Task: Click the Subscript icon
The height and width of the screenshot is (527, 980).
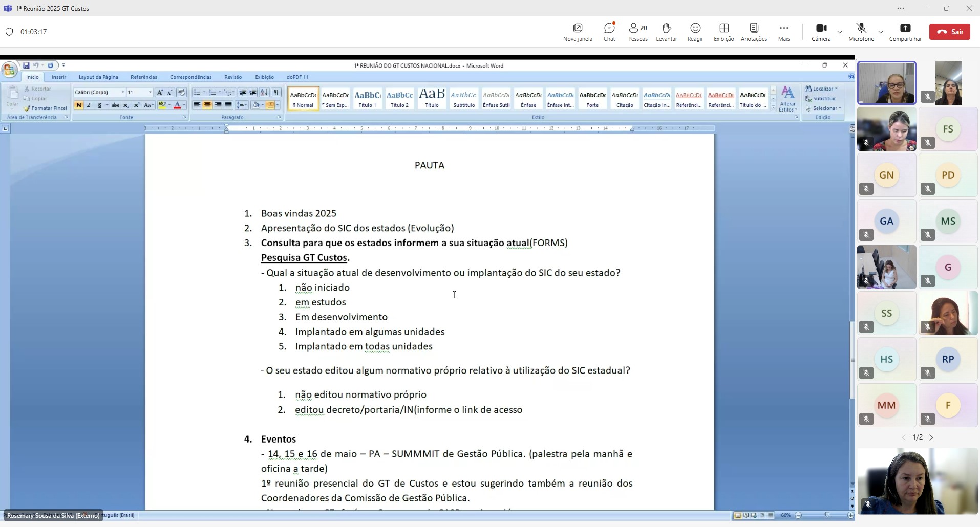Action: [126, 105]
